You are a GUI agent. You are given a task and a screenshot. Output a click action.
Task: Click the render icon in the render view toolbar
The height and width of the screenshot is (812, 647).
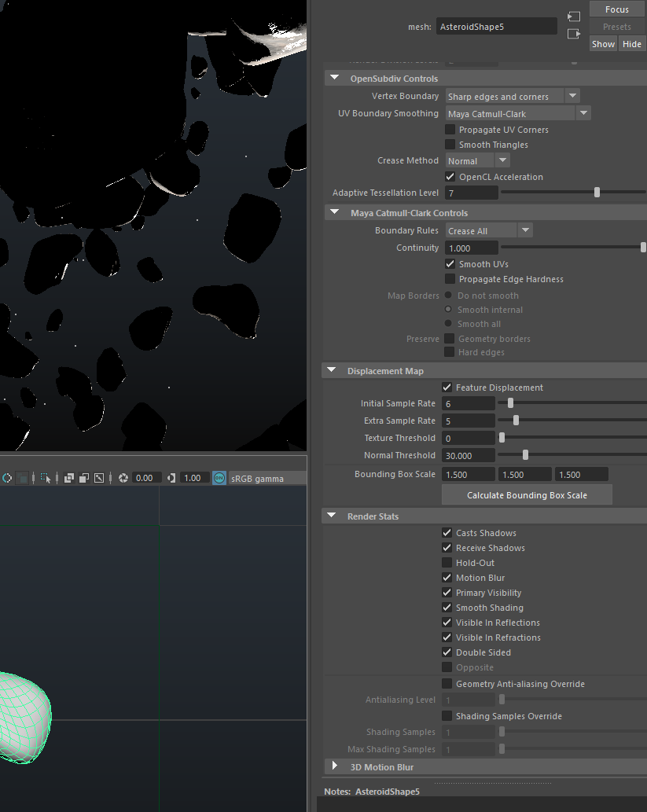click(8, 478)
